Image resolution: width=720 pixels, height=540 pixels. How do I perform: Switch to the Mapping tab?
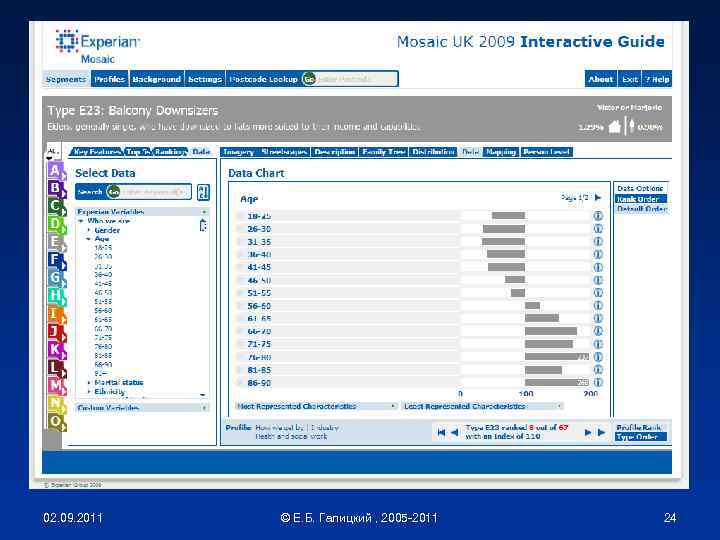(501, 152)
